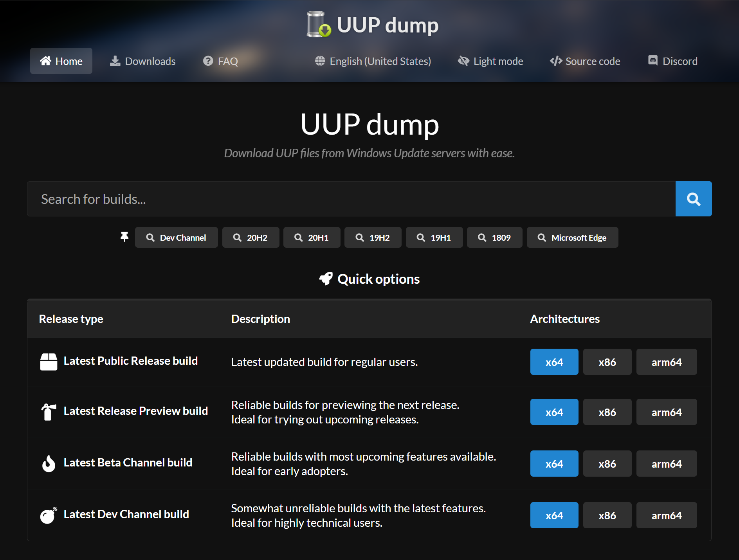Search for 19H2 builds
The image size is (739, 560).
(x=373, y=238)
